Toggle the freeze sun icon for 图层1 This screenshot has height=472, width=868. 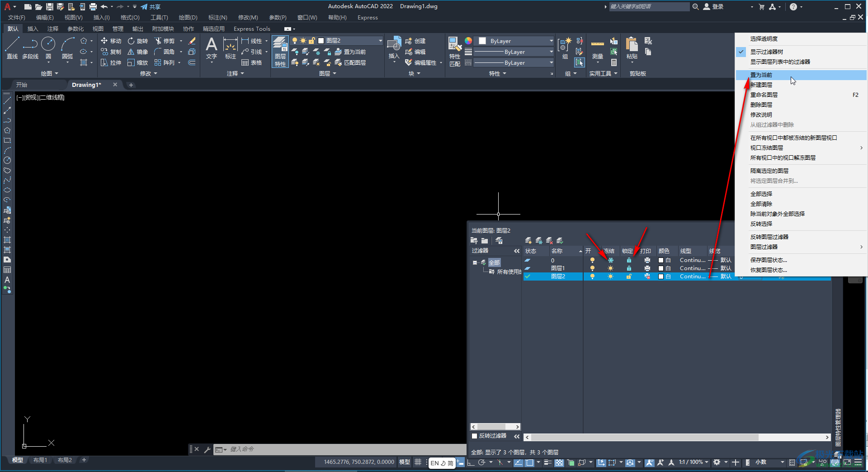pos(610,268)
